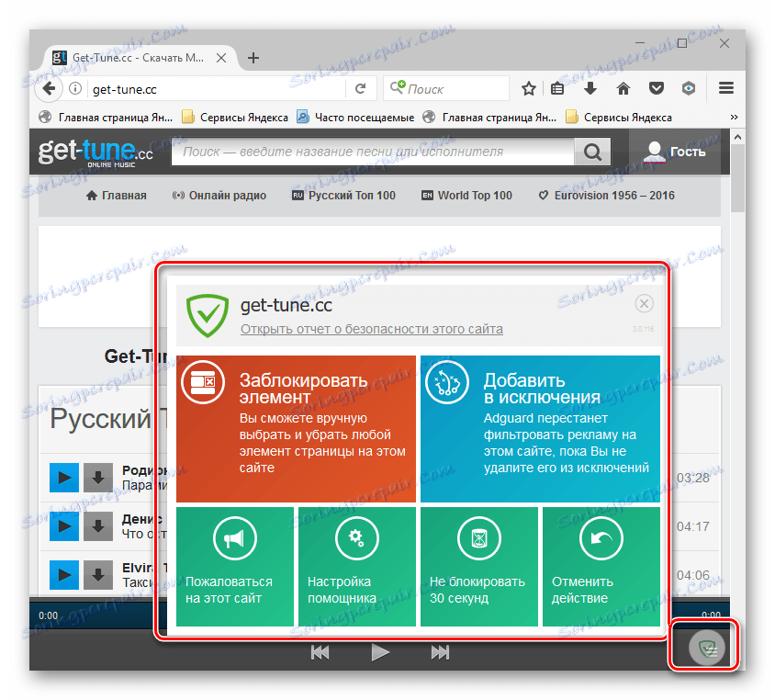This screenshot has height=700, width=775.
Task: Click the browser Поиск search field
Action: (446, 89)
